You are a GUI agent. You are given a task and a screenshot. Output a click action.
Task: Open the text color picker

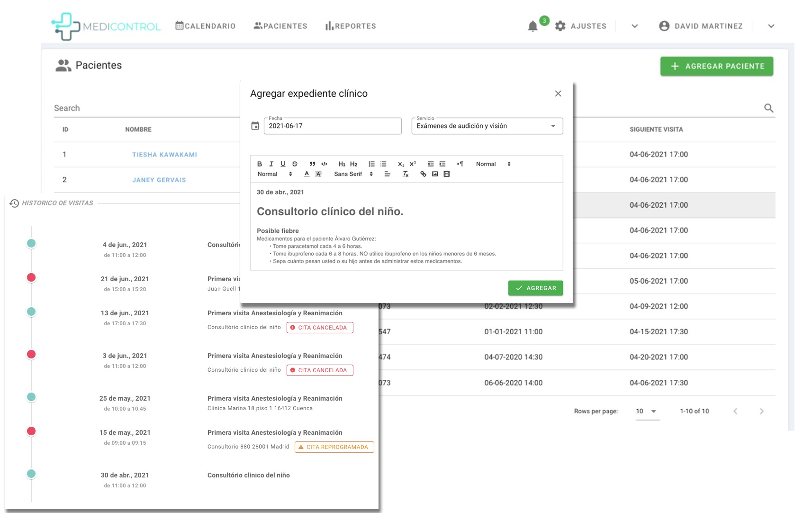point(307,174)
